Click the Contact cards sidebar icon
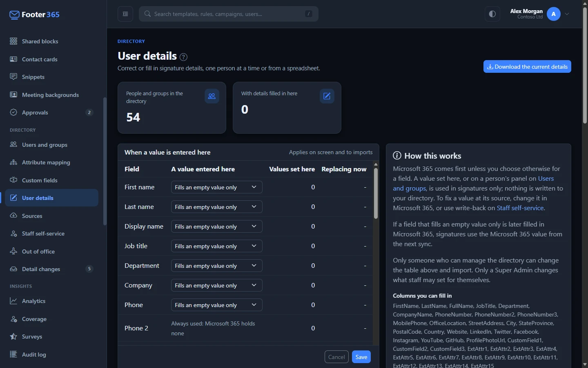Image resolution: width=588 pixels, height=368 pixels. coord(13,59)
